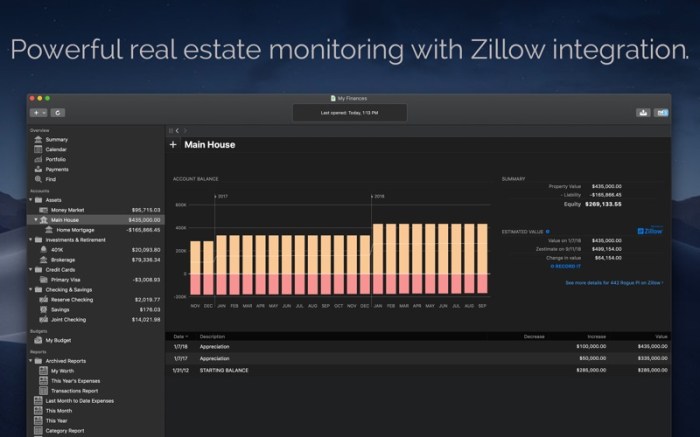Click the 2017 marker on the chart
The width and height of the screenshot is (700, 437).
221,196
